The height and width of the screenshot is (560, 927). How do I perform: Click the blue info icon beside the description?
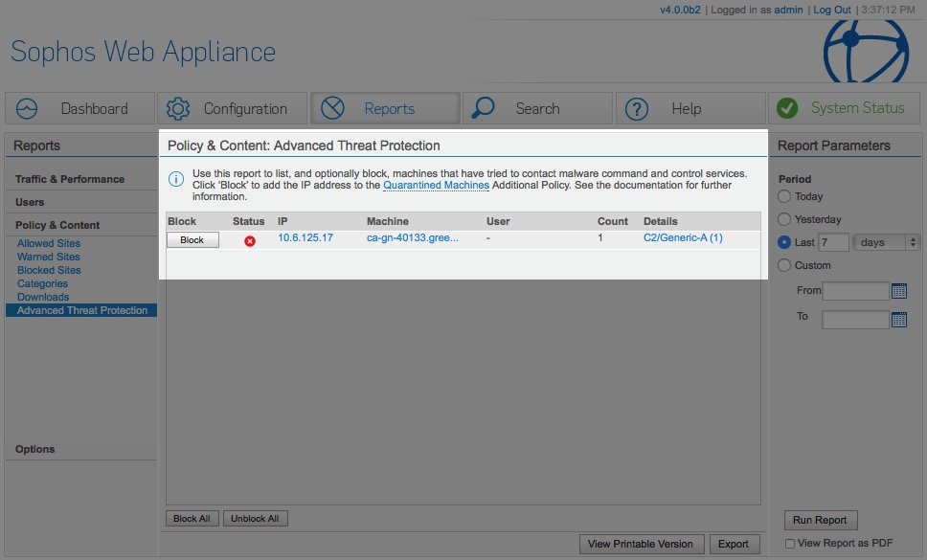[175, 179]
